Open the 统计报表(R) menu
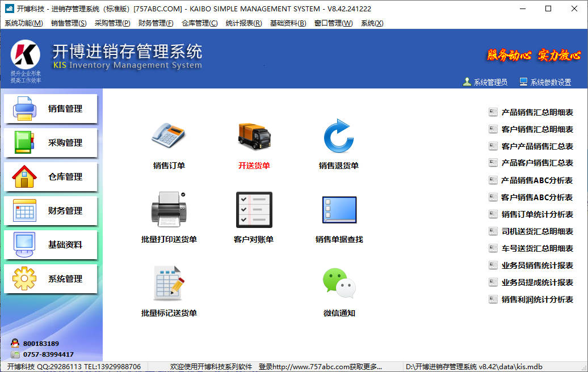This screenshot has width=588, height=372. (243, 23)
